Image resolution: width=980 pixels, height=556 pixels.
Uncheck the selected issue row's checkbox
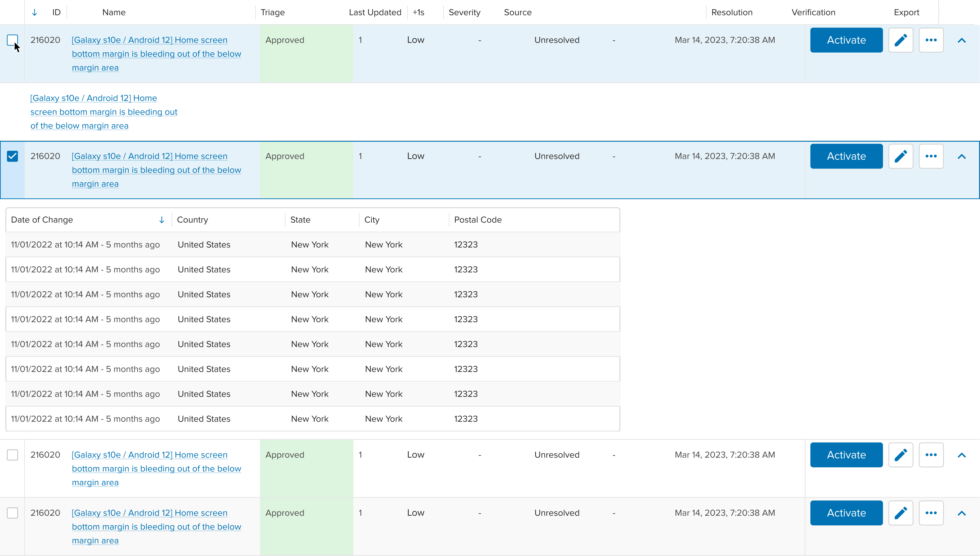[x=13, y=156]
